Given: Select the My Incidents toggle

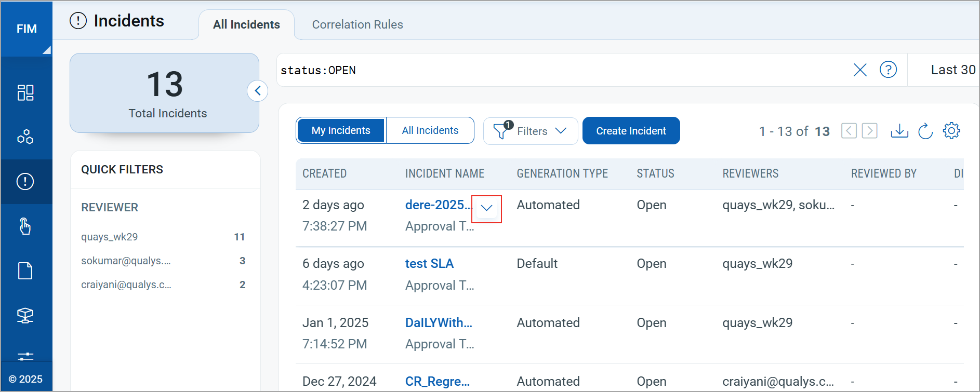Looking at the screenshot, I should [x=341, y=130].
